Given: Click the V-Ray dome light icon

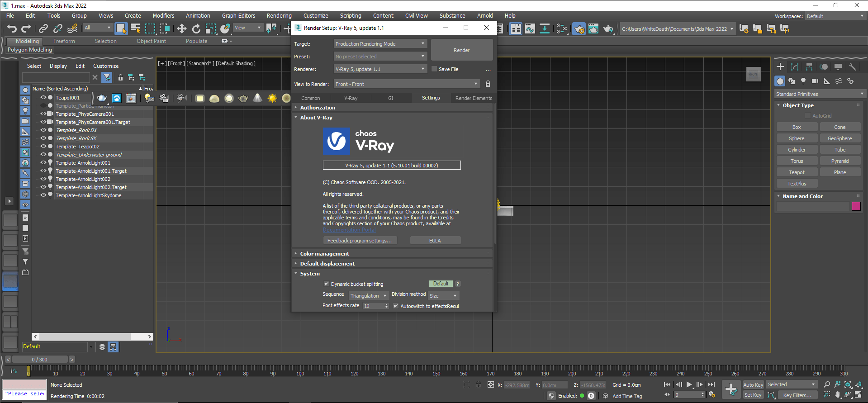Looking at the screenshot, I should [x=214, y=98].
